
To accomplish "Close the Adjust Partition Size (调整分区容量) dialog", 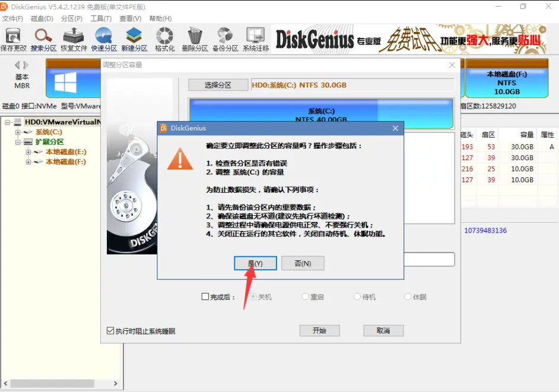I will tap(452, 65).
